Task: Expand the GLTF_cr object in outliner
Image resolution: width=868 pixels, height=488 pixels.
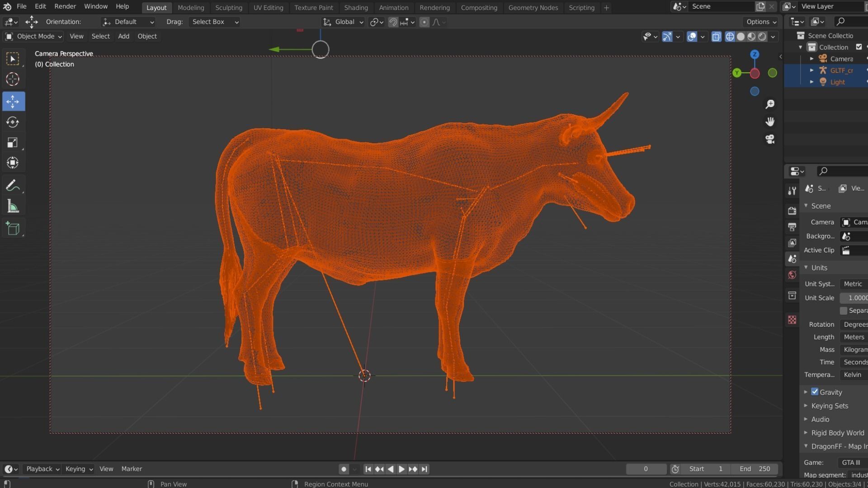Action: tap(812, 70)
